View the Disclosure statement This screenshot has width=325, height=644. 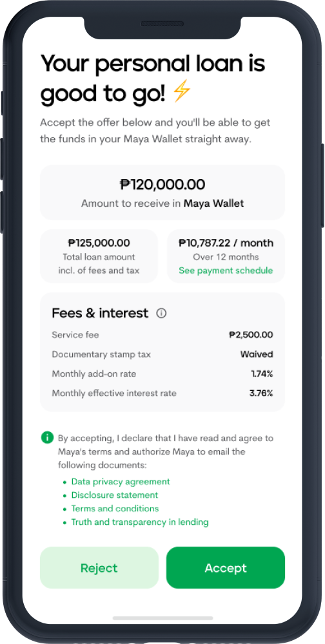click(115, 495)
